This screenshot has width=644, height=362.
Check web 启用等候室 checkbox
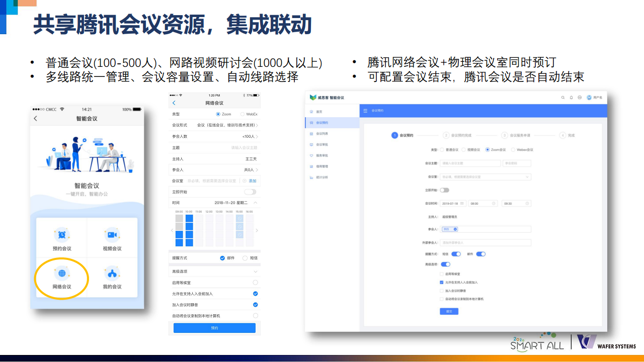(442, 274)
